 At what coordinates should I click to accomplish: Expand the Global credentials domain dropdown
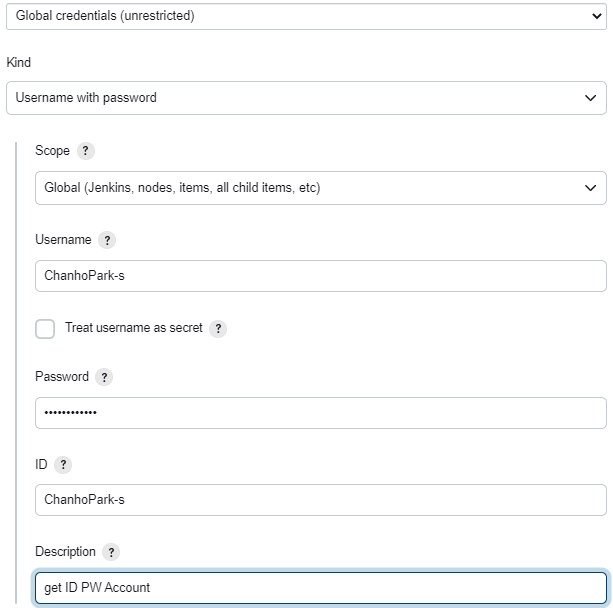pyautogui.click(x=306, y=16)
